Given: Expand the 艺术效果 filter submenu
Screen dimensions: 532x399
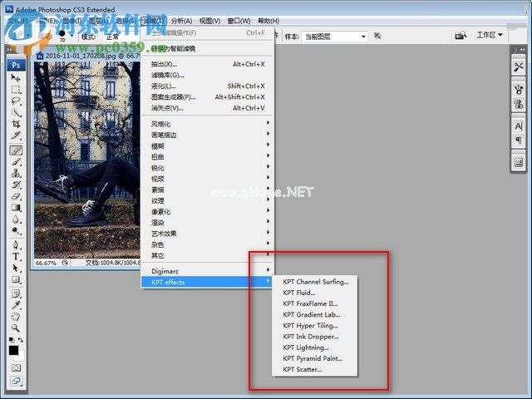Looking at the screenshot, I should pyautogui.click(x=208, y=234).
